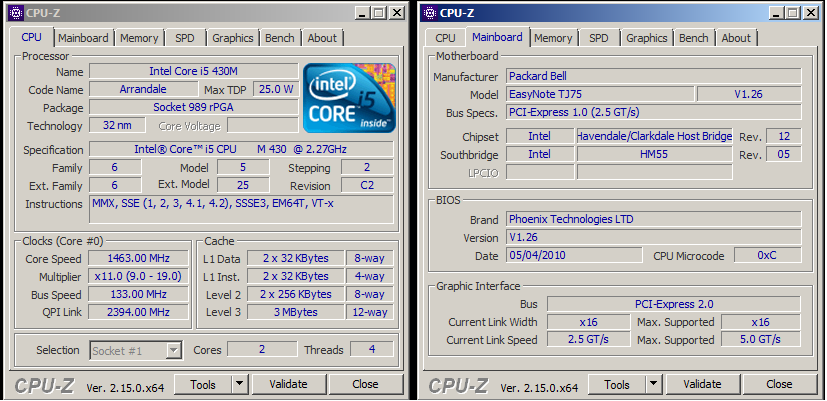Click the Max TDP value '25.0 W'
Image resolution: width=827 pixels, height=401 pixels.
[x=276, y=89]
